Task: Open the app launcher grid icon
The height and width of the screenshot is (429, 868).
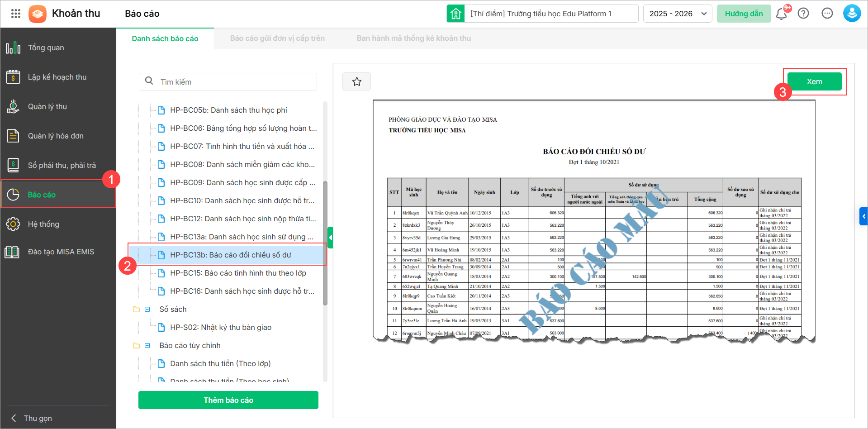Action: click(x=16, y=14)
